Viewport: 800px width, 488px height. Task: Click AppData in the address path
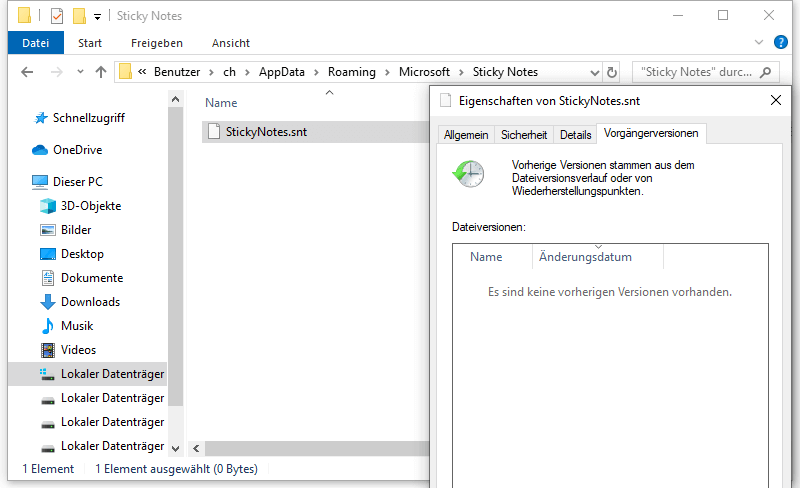[282, 72]
